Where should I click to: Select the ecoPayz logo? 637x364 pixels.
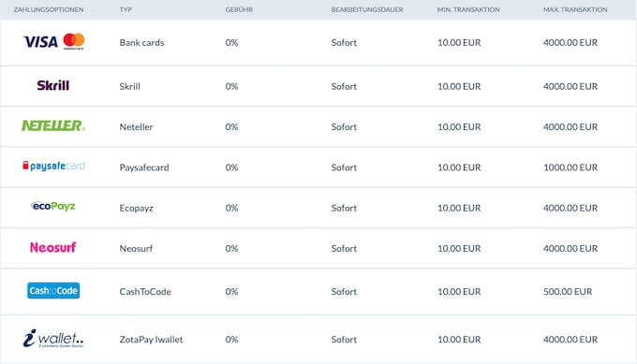53,206
